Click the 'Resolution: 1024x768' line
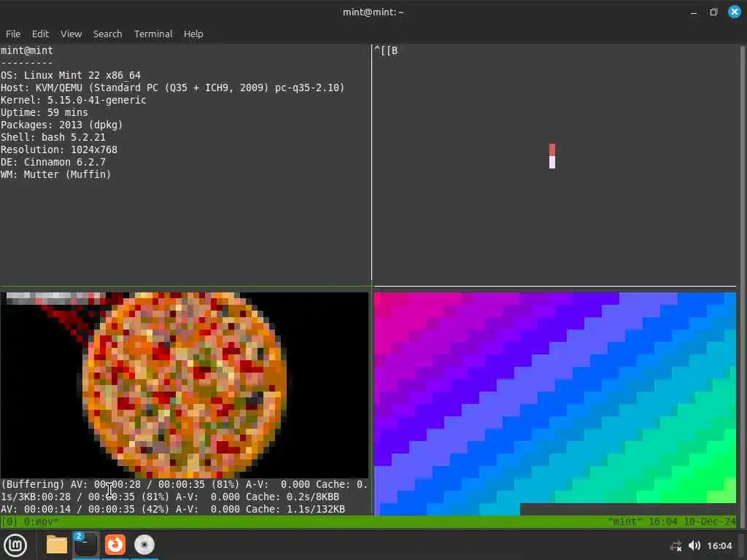 59,149
